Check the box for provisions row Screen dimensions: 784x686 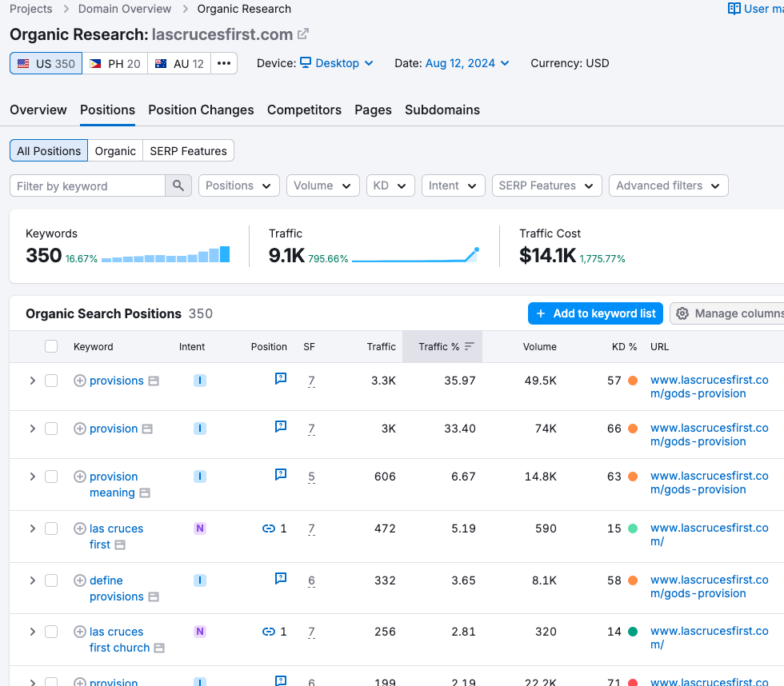tap(51, 381)
